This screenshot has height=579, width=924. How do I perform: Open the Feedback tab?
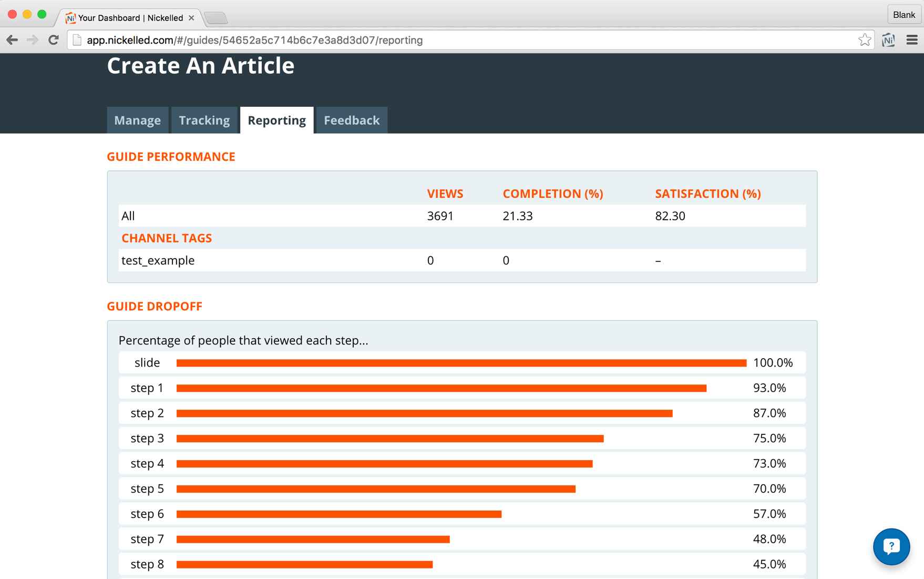coord(352,120)
